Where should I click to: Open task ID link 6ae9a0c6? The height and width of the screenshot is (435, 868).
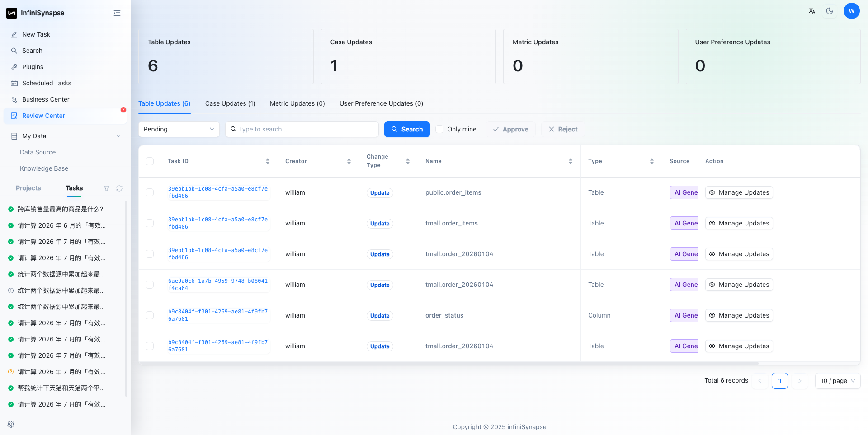coord(218,285)
